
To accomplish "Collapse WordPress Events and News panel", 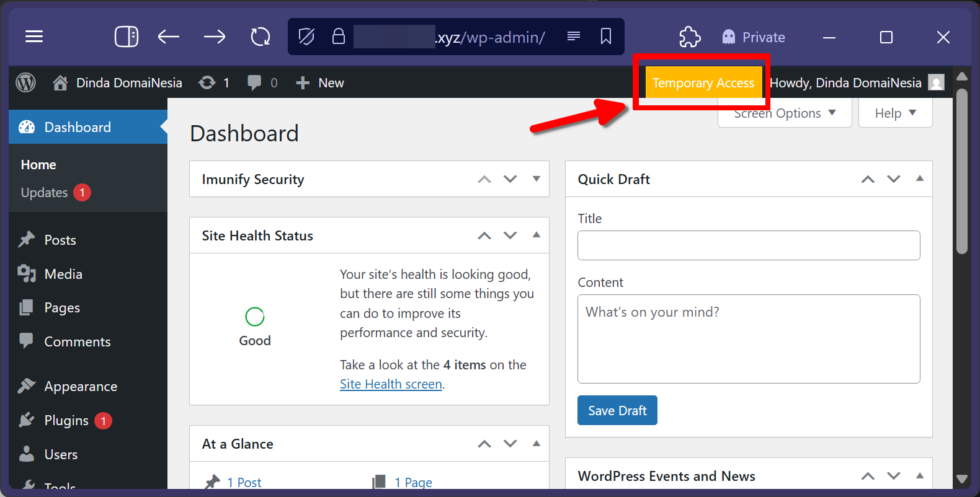I will [920, 475].
